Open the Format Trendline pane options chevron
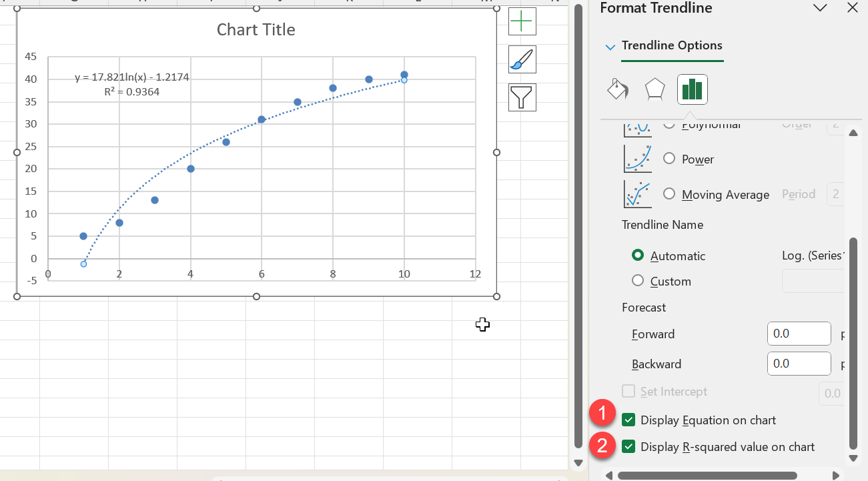 [820, 8]
